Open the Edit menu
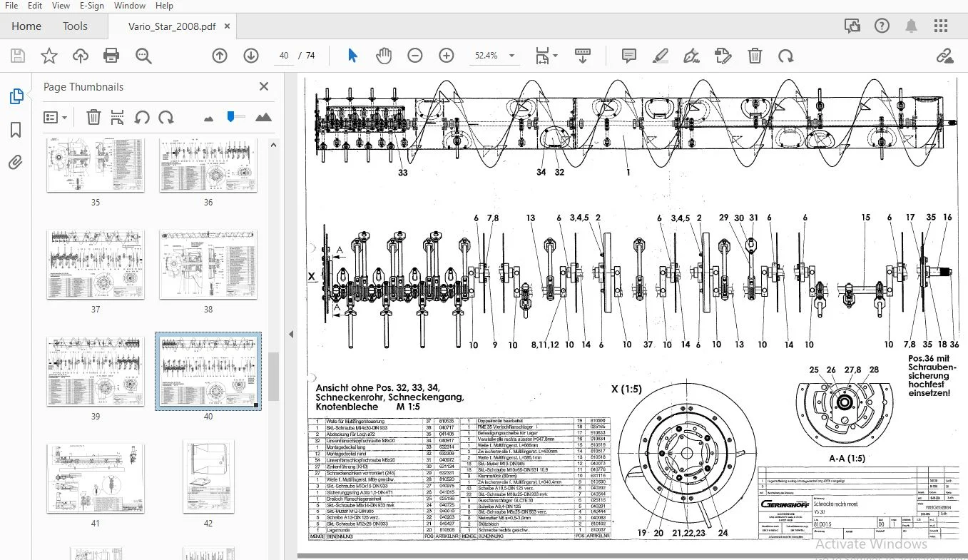Viewport: 968px width, 560px height. pos(35,6)
